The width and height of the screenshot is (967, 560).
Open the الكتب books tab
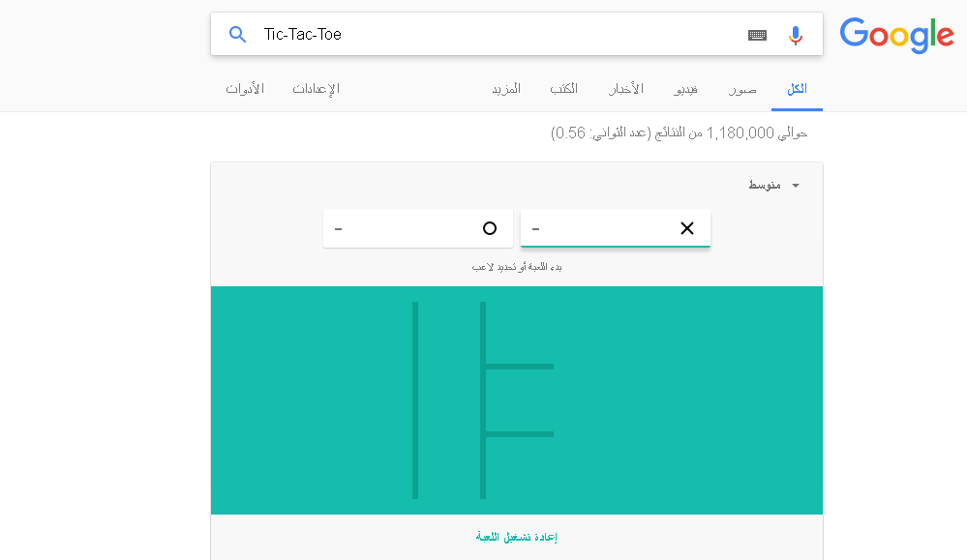pos(564,89)
